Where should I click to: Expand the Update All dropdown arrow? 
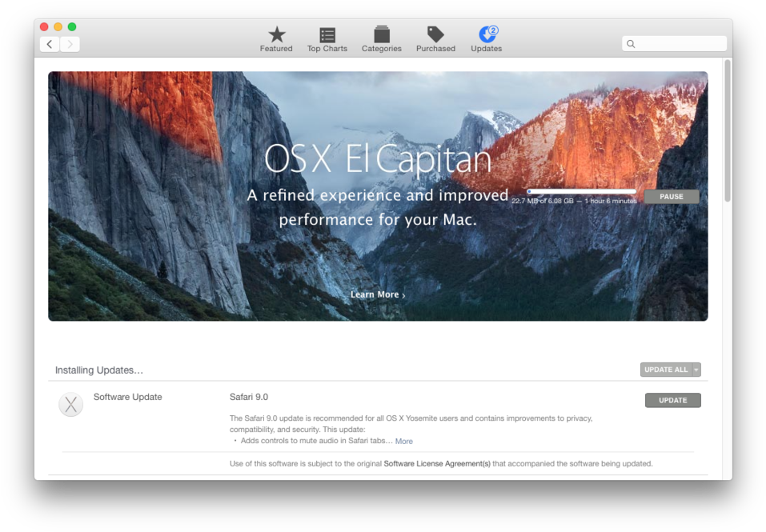[695, 369]
